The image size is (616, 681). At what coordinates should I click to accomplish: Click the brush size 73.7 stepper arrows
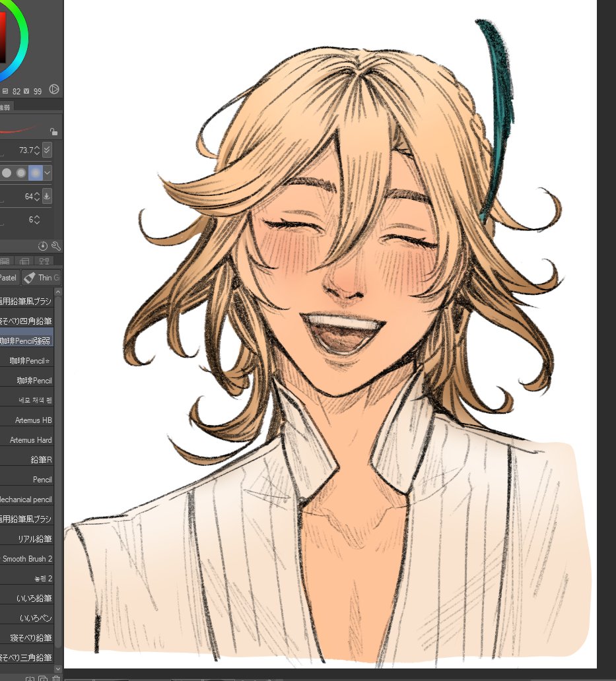coord(36,150)
